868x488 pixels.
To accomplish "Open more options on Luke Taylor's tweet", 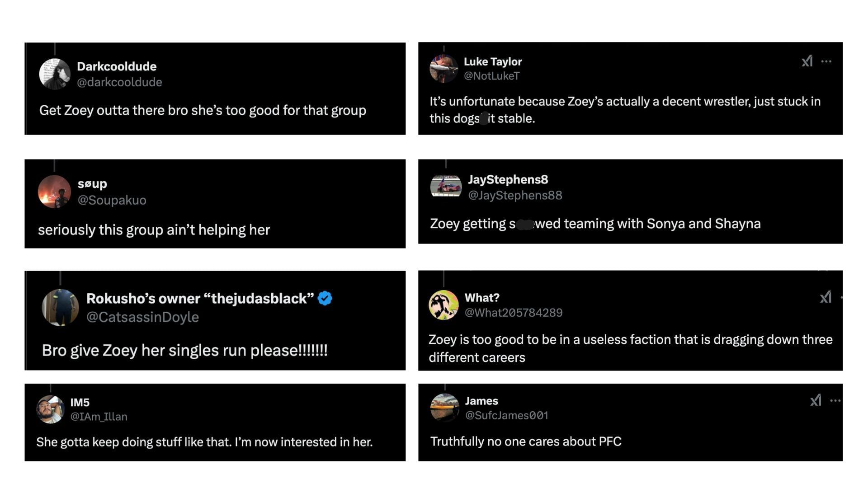I will [x=826, y=61].
